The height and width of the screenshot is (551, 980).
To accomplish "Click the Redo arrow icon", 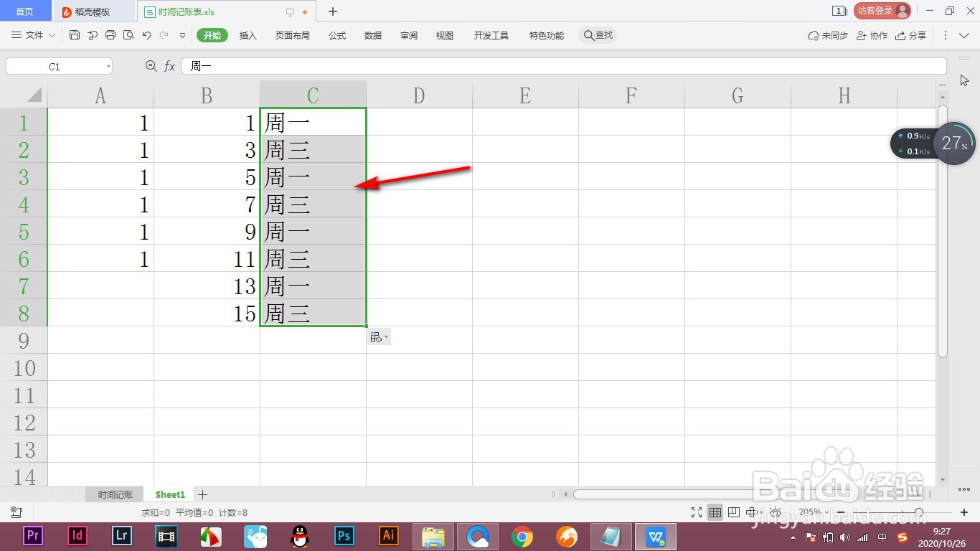I will point(164,35).
